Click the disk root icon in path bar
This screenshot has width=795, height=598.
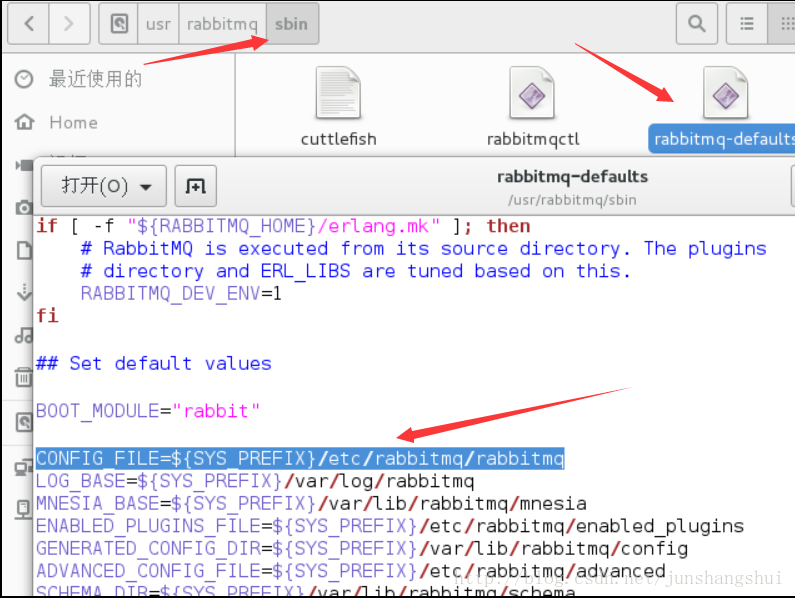click(x=119, y=24)
